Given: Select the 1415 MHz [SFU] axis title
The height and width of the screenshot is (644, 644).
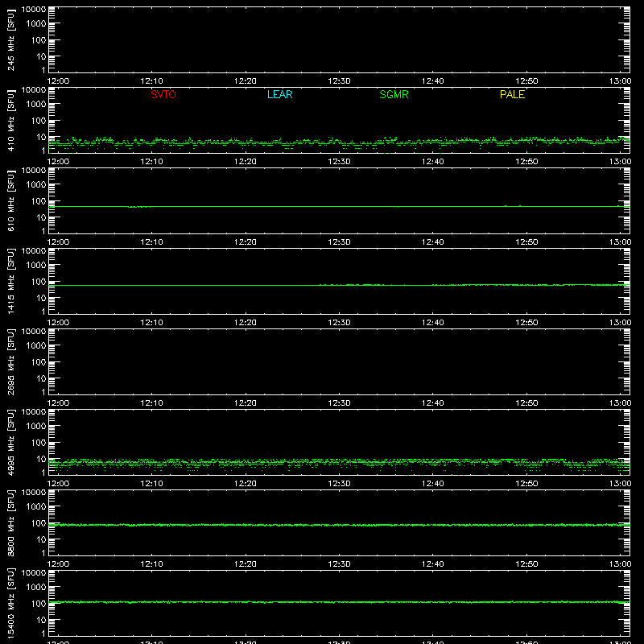Looking at the screenshot, I should 10,282.
